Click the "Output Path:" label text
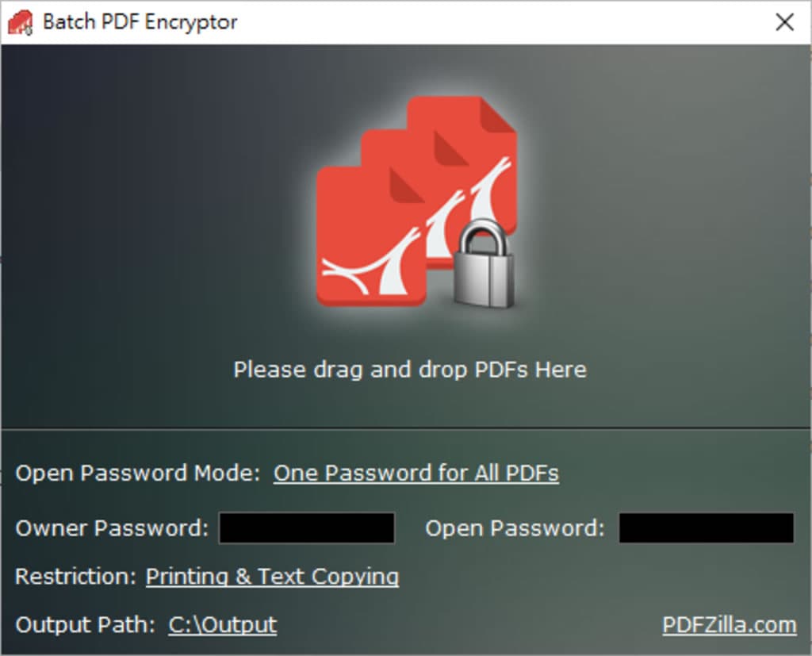812x656 pixels. (86, 625)
